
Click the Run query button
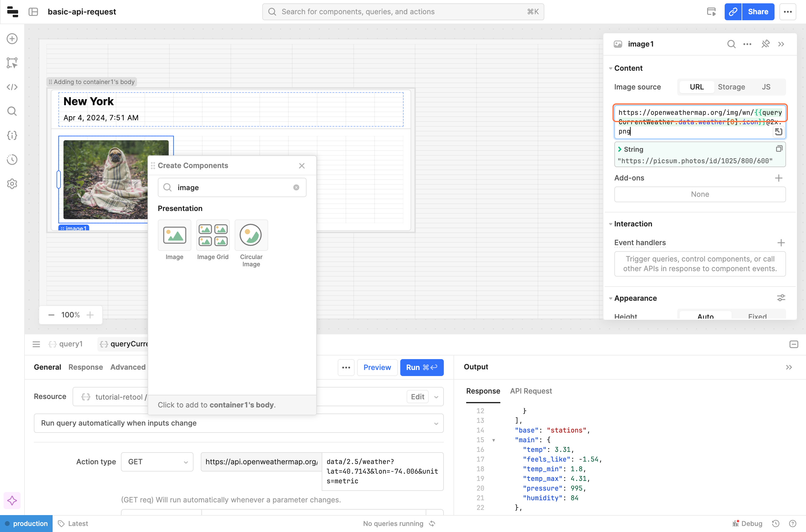pos(421,368)
